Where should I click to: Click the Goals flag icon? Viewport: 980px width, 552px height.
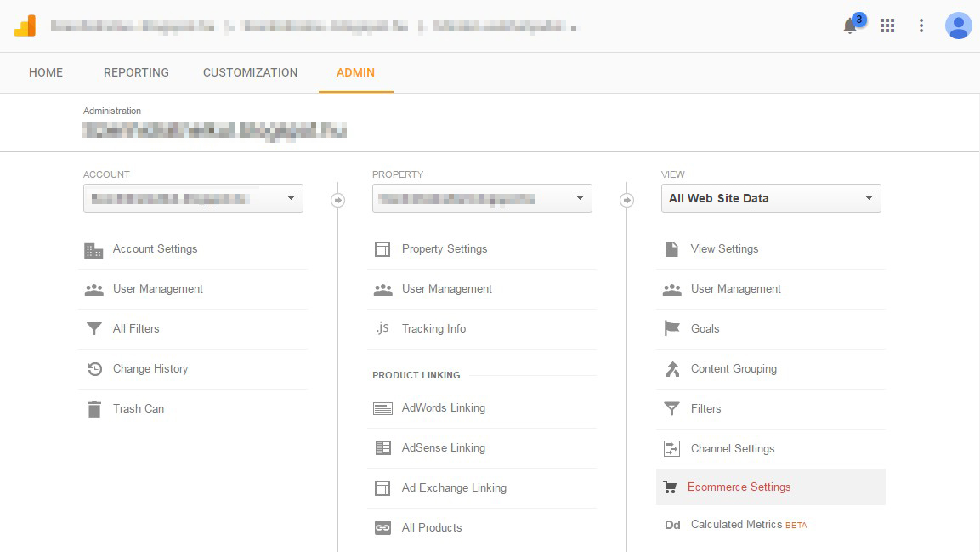point(671,329)
